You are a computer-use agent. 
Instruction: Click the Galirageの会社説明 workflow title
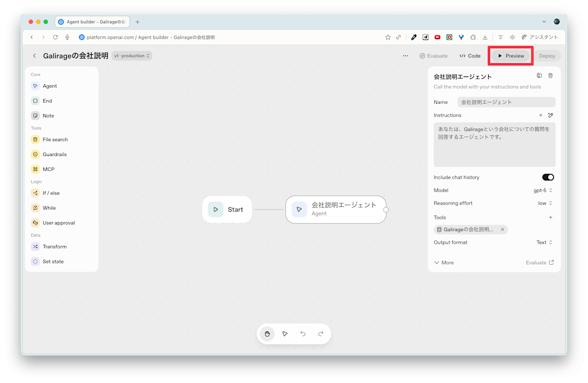[76, 56]
